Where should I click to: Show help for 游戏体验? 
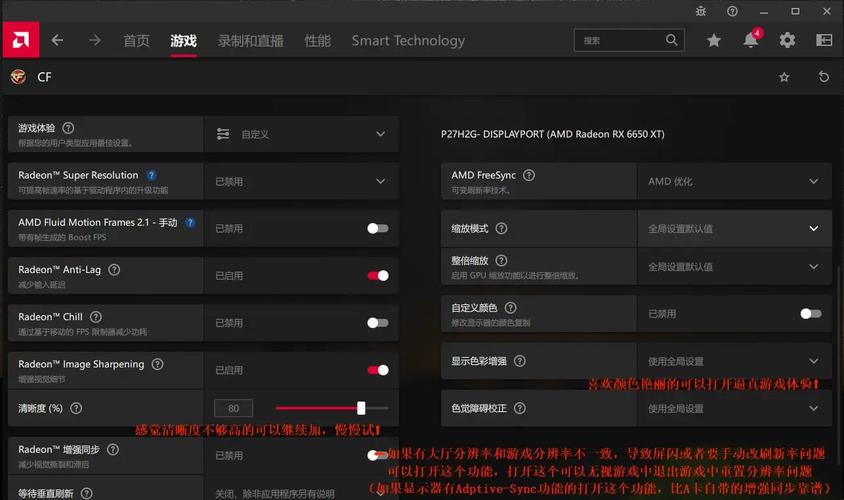68,128
